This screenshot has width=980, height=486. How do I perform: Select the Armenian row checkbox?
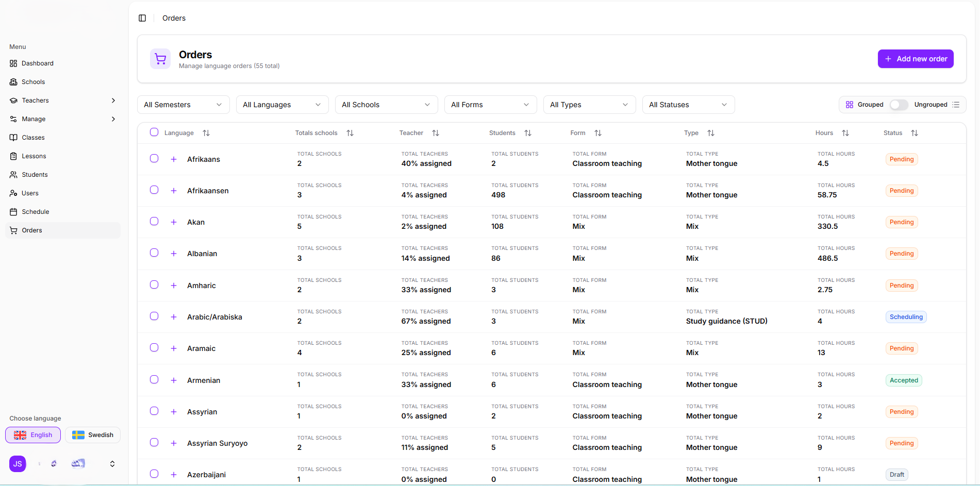point(154,379)
